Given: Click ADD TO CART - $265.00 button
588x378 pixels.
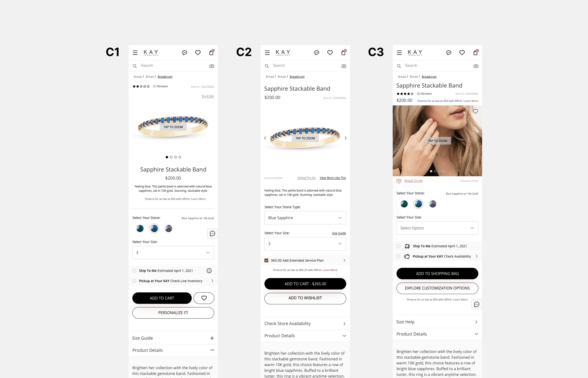Looking at the screenshot, I should (x=305, y=284).
